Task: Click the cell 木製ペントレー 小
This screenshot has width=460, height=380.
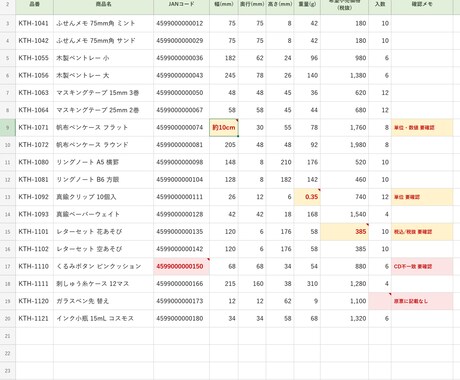Action: point(103,58)
